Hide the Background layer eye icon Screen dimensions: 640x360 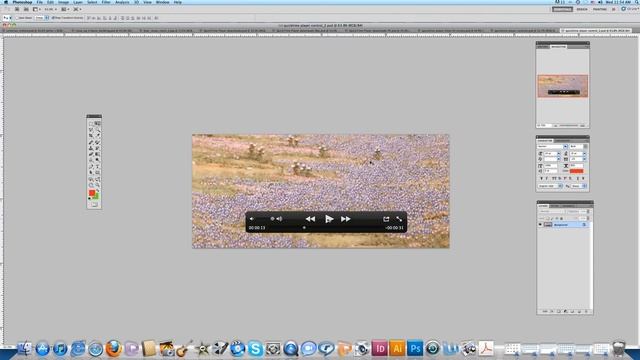tap(540, 224)
